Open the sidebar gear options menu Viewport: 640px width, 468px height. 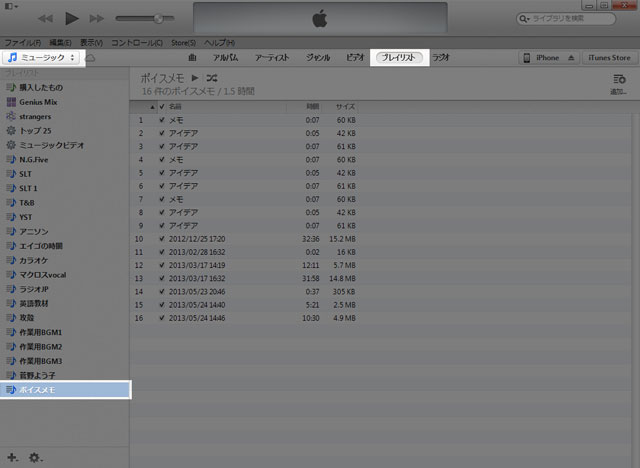35,457
